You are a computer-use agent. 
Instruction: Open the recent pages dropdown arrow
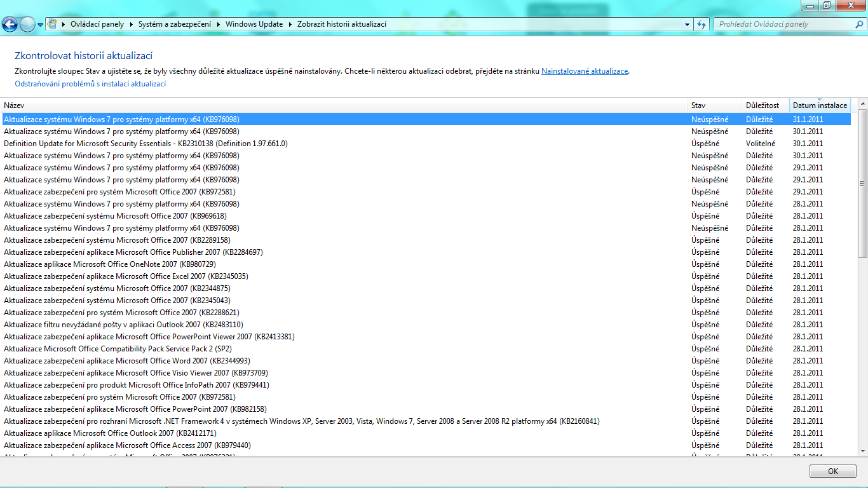(x=41, y=25)
